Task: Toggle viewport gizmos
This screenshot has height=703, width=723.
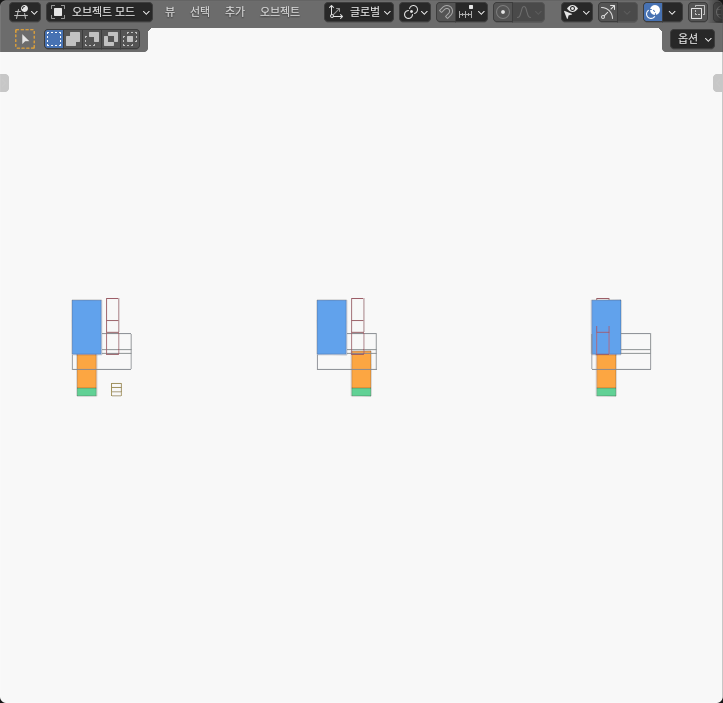Action: pos(607,12)
